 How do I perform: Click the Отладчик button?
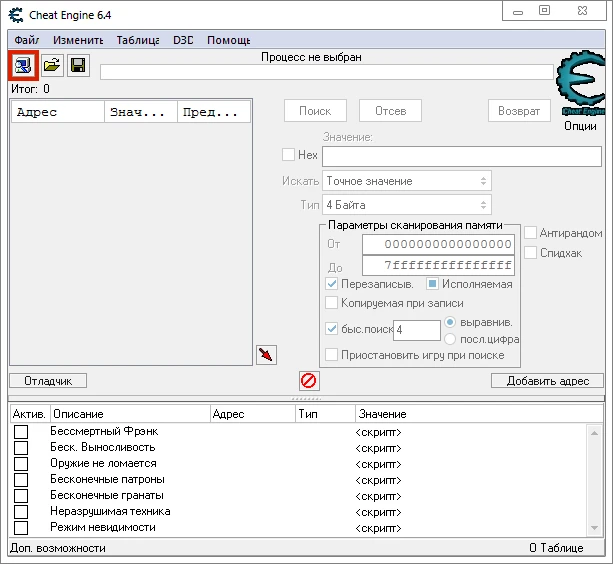coord(48,381)
